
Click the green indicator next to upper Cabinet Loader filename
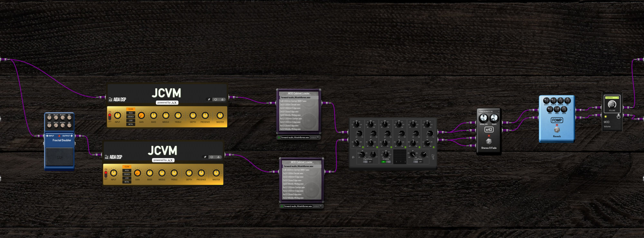279,137
